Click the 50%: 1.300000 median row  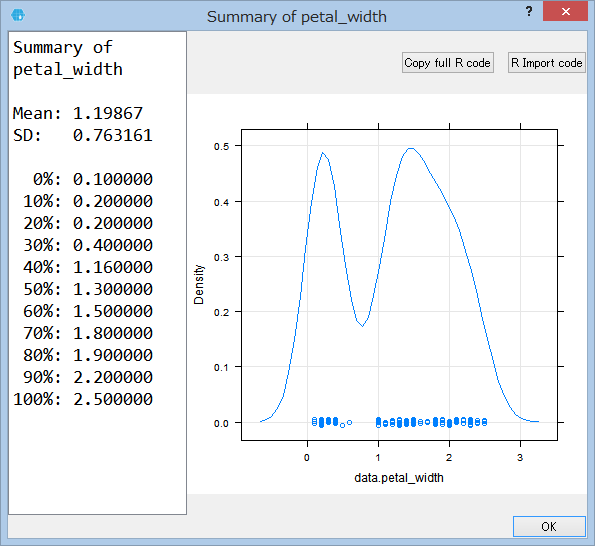(x=88, y=290)
